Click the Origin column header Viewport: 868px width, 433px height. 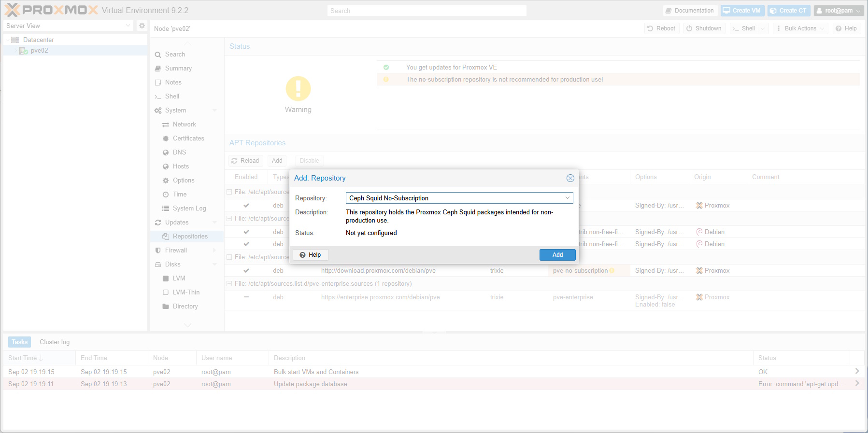(718, 177)
